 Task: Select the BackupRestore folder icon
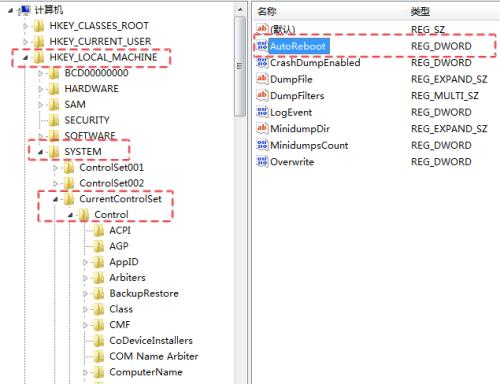tap(99, 293)
